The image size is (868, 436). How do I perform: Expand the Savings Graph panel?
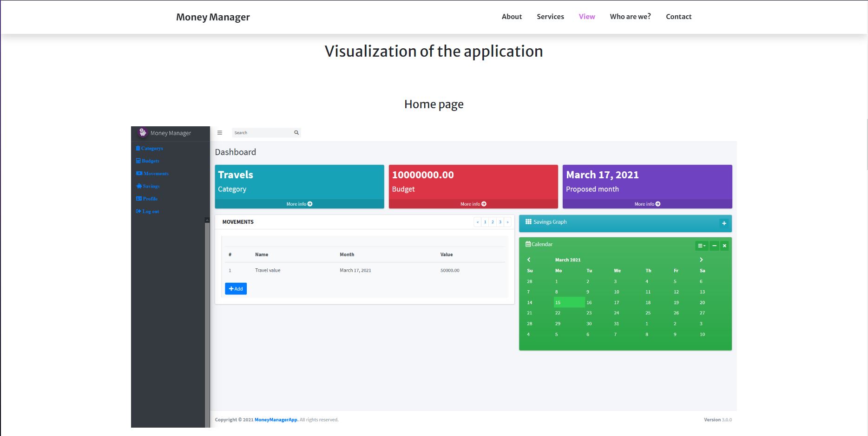pos(724,223)
